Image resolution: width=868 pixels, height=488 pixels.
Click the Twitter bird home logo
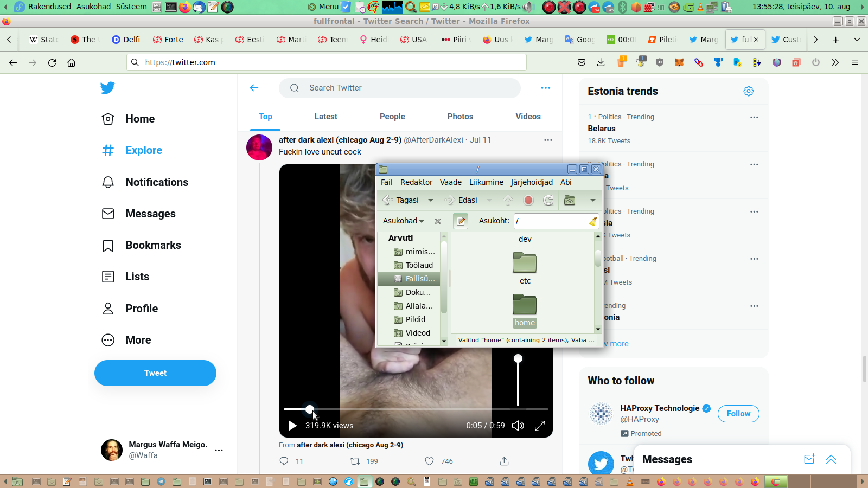click(x=107, y=88)
